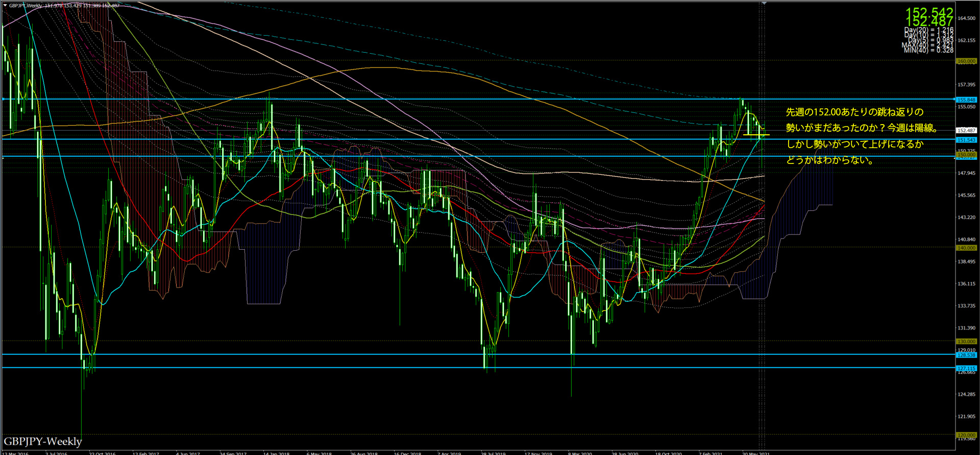The image size is (980, 455).
Task: Click the 124.285 price axis label
Action: pyautogui.click(x=966, y=394)
